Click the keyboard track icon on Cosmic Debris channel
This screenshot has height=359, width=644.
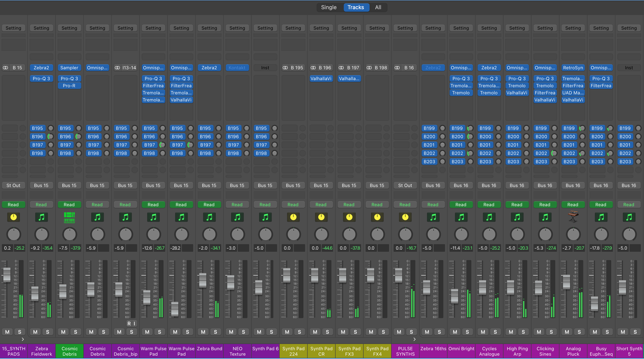[x=69, y=217]
